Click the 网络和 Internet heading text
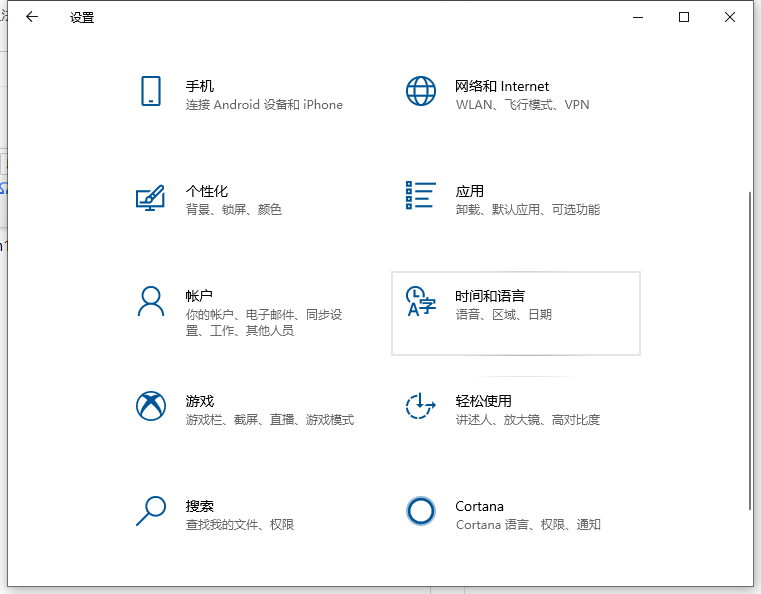Viewport: 761px width, 594px height. (x=502, y=86)
